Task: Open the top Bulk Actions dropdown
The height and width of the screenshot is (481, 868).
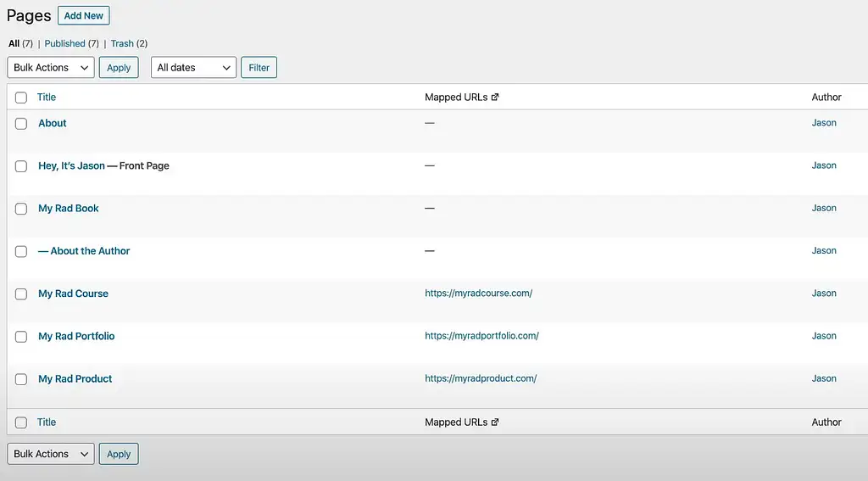Action: coord(51,68)
